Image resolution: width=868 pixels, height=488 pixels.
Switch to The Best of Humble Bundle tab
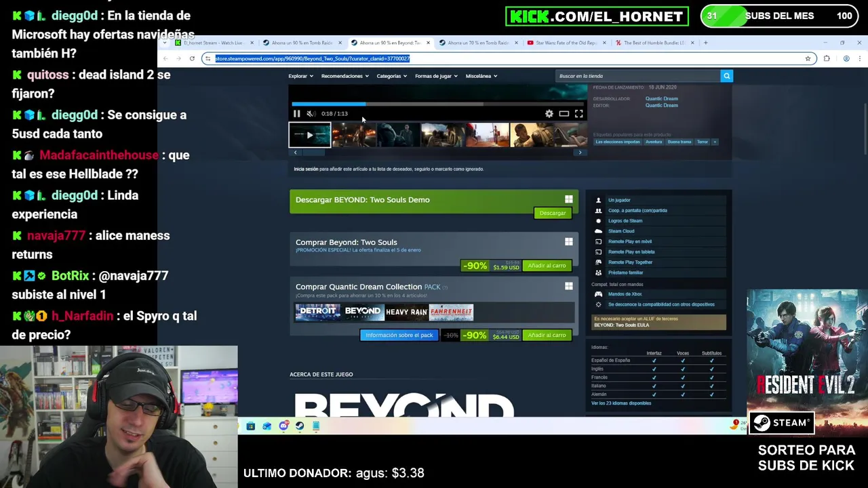pyautogui.click(x=654, y=43)
